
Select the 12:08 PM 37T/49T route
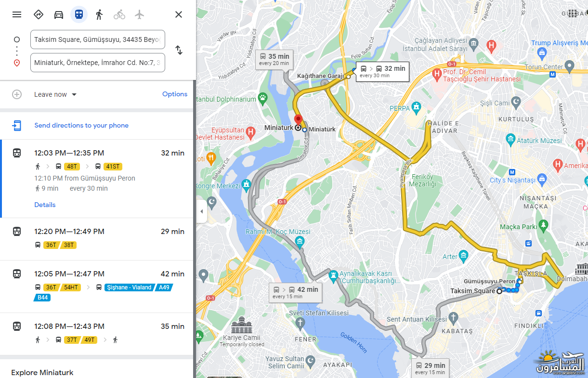[98, 334]
